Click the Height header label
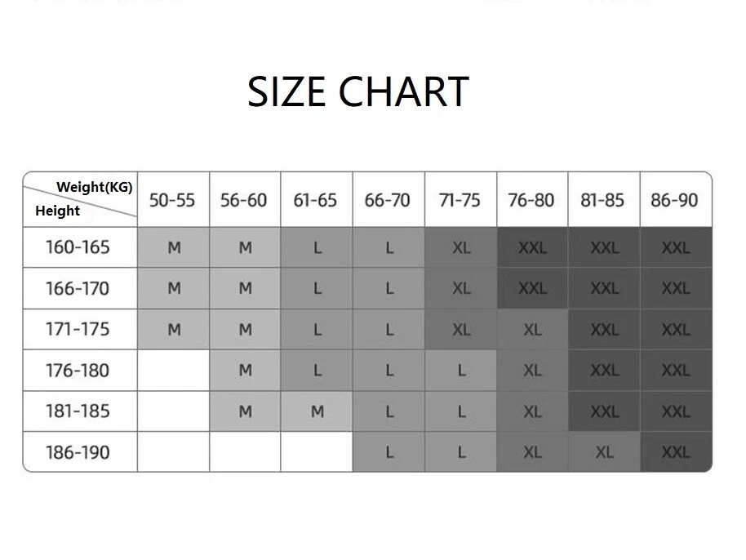 pyautogui.click(x=57, y=211)
